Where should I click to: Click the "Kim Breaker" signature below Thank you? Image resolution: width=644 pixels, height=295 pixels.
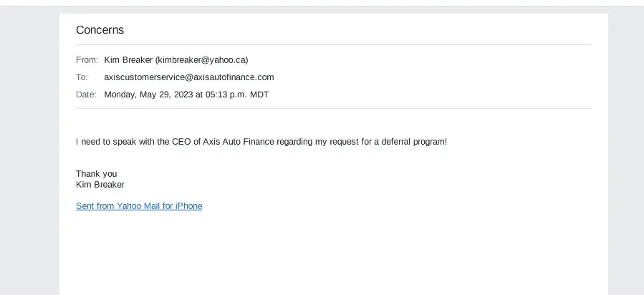coord(100,185)
